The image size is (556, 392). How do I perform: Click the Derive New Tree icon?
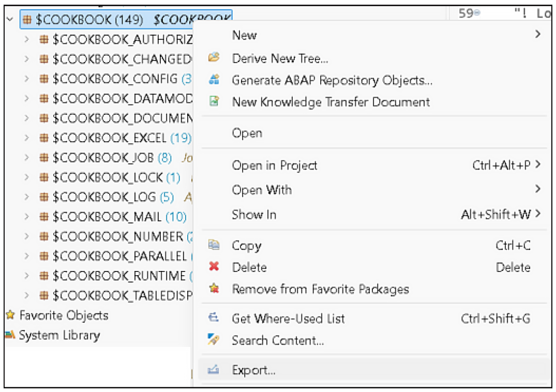(214, 57)
